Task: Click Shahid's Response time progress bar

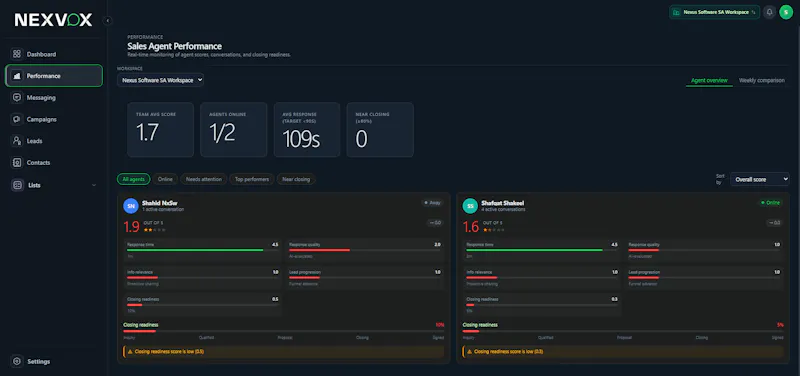Action: [x=203, y=250]
